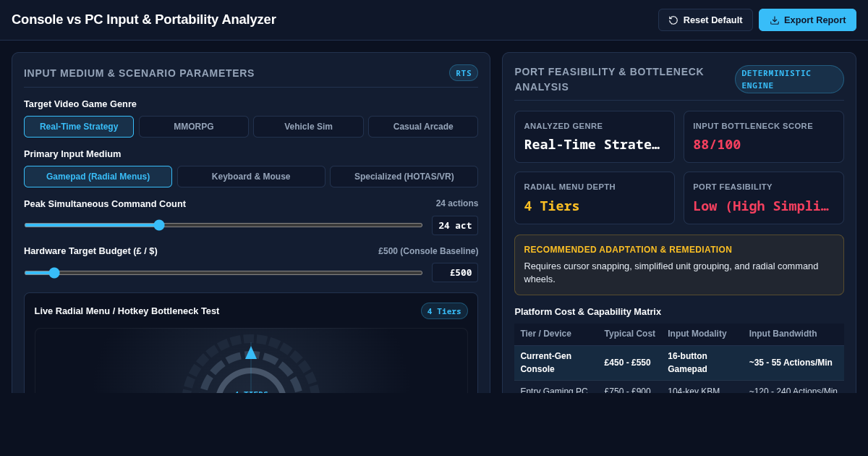This screenshot has width=868, height=456.
Task: Click the £500 budget value box
Action: tap(455, 273)
